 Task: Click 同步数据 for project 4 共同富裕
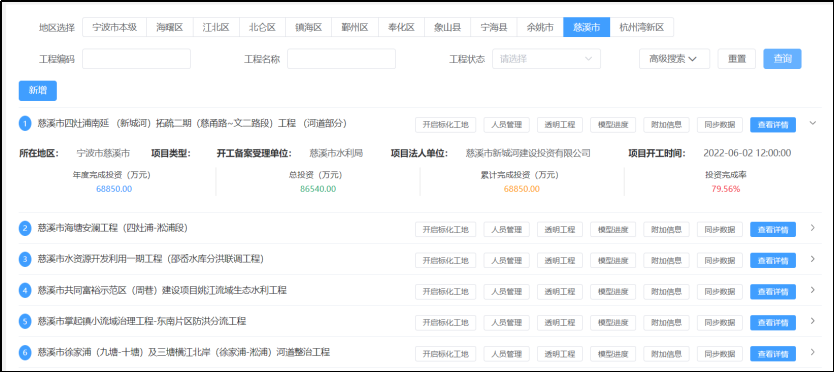[720, 292]
